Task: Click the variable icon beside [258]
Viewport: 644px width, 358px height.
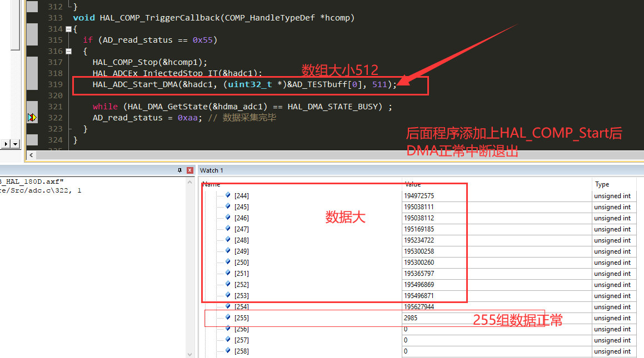Action: 228,350
